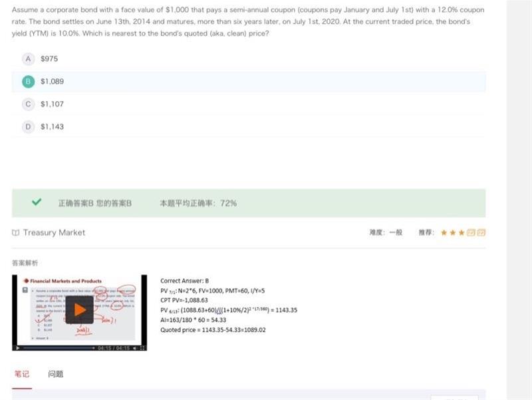This screenshot has width=532, height=400.
Task: Click the green checkmark icon
Action: [37, 202]
